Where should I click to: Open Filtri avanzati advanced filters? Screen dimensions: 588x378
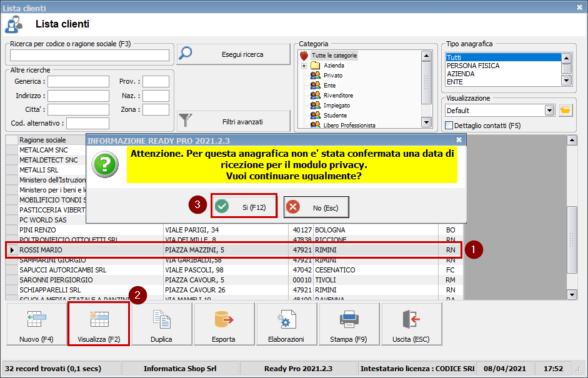click(x=233, y=121)
